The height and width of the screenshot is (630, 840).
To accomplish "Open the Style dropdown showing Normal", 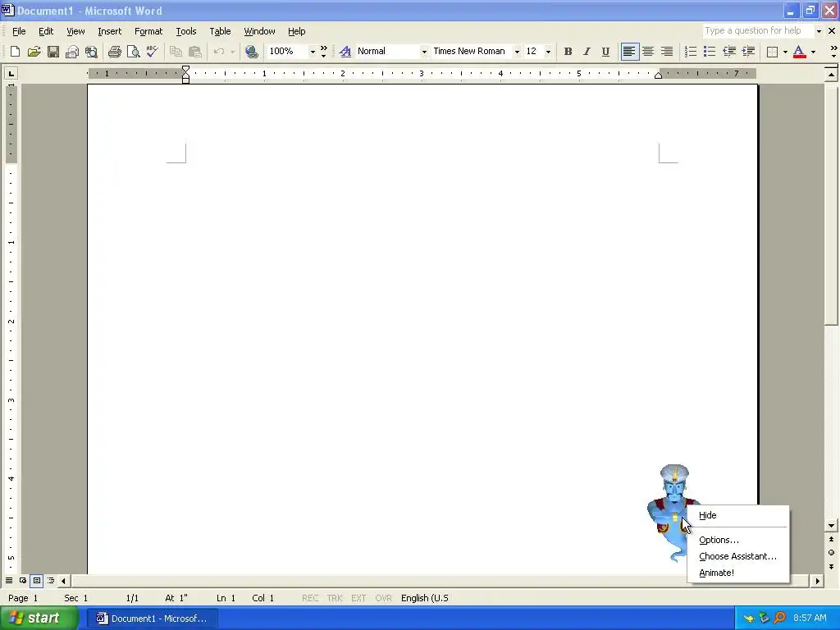I will tap(424, 52).
